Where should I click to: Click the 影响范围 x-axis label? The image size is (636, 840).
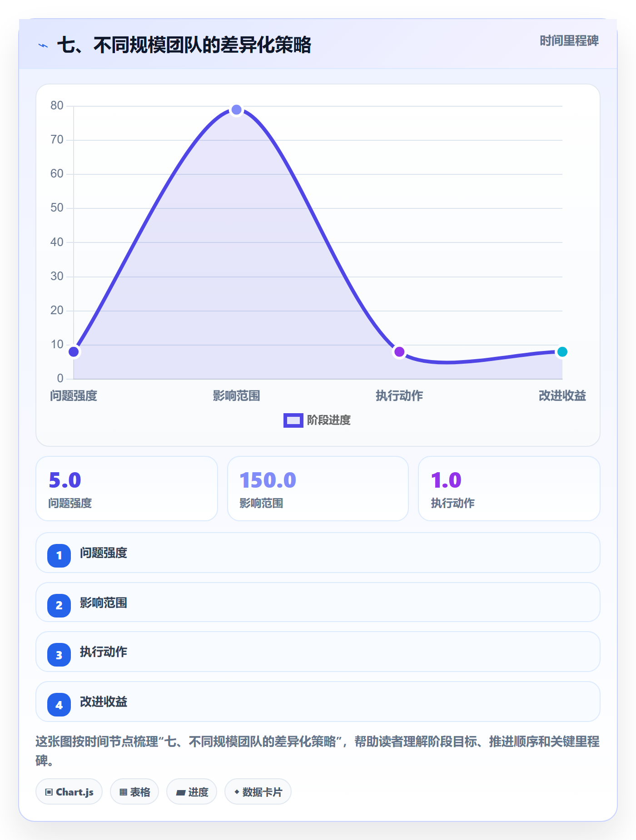pyautogui.click(x=236, y=396)
